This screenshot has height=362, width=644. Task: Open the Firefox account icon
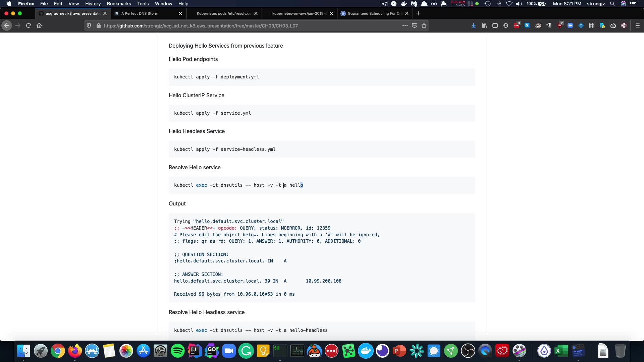click(506, 26)
